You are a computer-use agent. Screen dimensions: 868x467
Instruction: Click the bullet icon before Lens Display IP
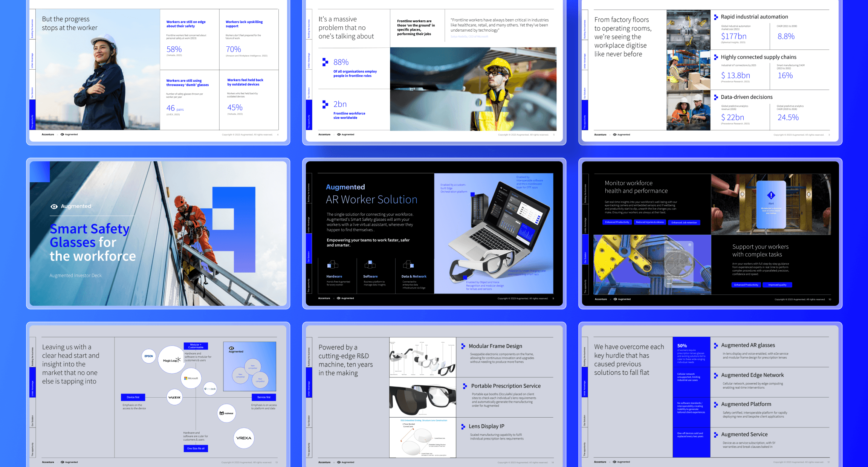(463, 426)
